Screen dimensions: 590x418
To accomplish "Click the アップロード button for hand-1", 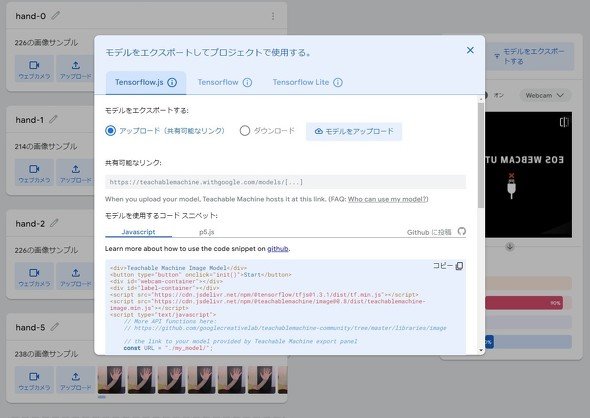I will tap(76, 172).
